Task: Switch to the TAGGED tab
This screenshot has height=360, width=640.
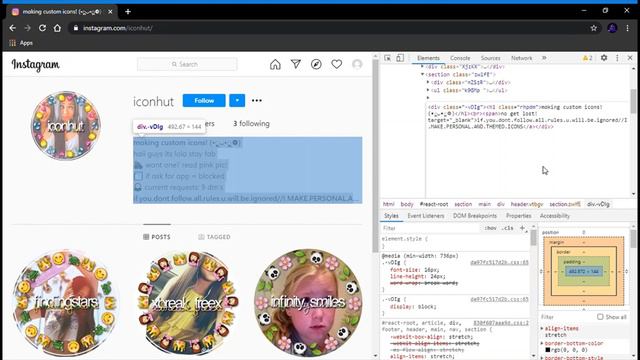Action: click(214, 237)
